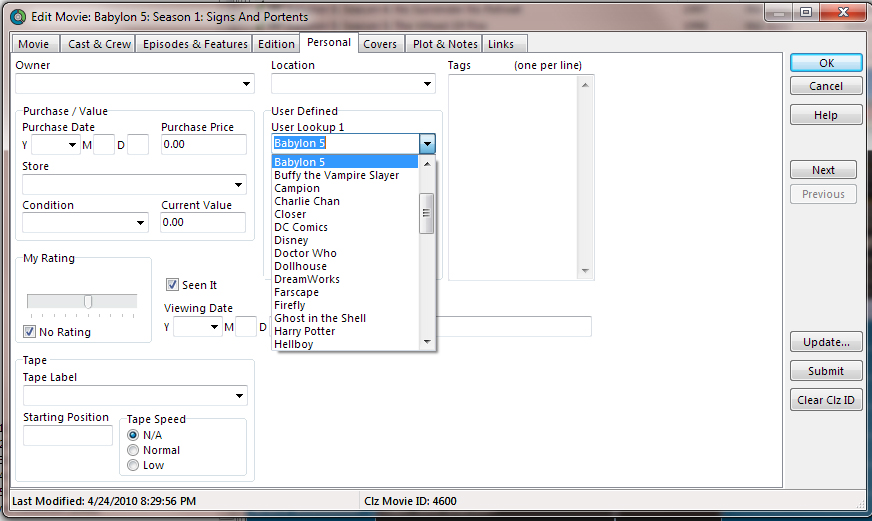Toggle the Seen It checkbox
The image size is (872, 521).
(172, 285)
